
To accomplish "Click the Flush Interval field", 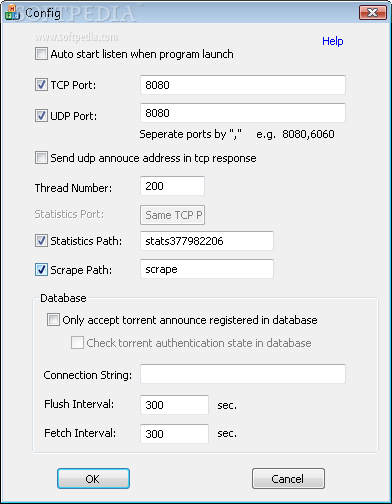I will point(174,405).
